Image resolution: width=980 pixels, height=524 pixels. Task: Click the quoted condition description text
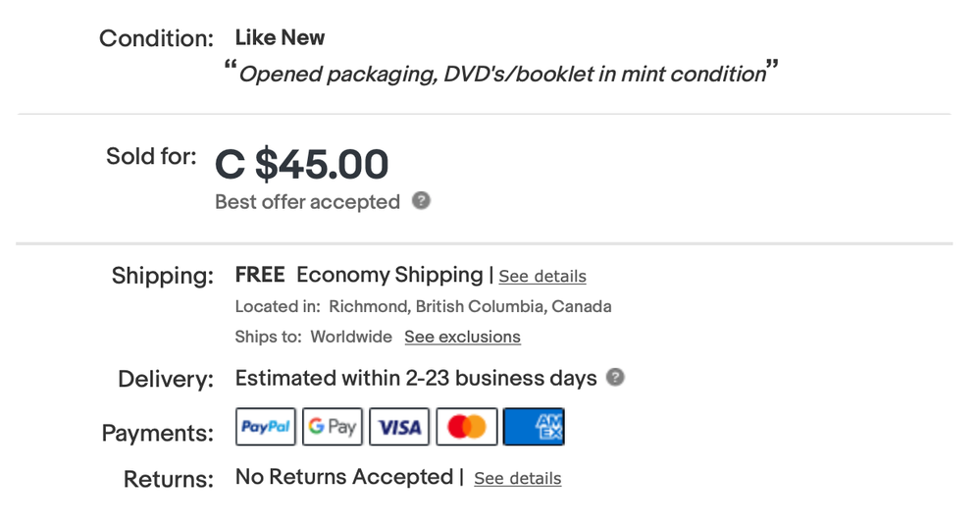[501, 74]
